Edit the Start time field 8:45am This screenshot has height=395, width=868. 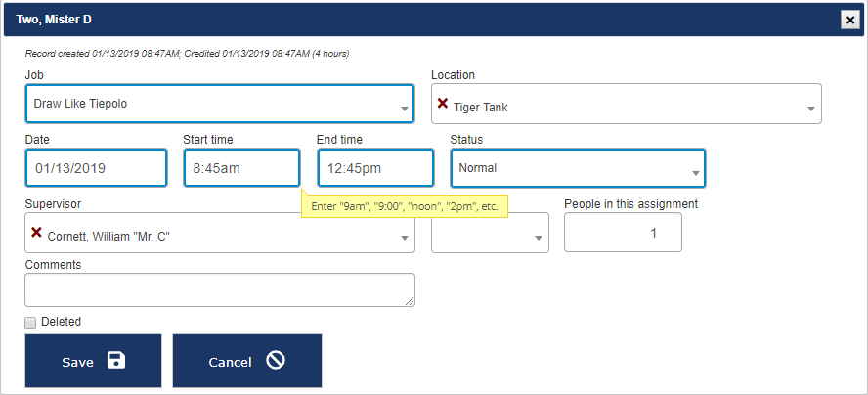click(x=241, y=167)
